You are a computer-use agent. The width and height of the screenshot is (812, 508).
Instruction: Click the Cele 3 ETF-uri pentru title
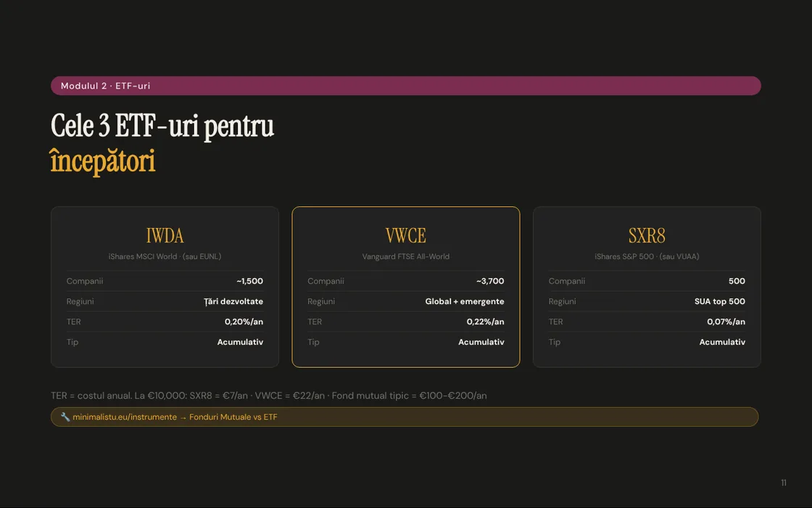pyautogui.click(x=162, y=126)
